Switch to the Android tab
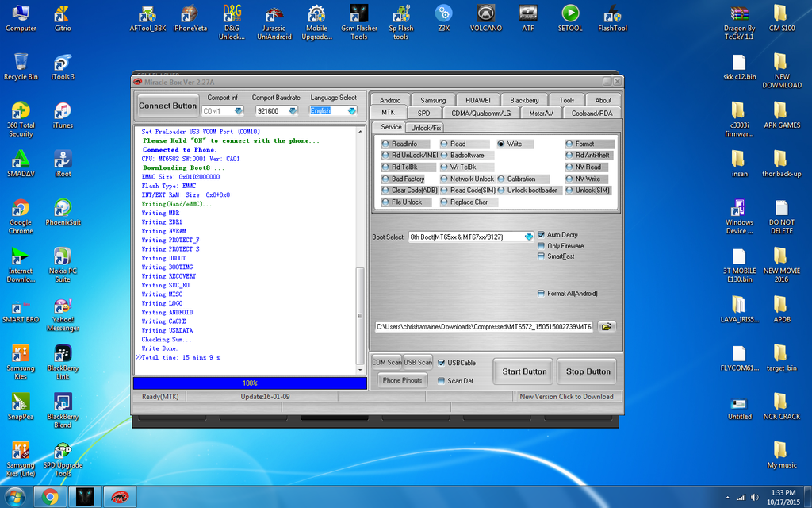This screenshot has width=812, height=508. (390, 100)
